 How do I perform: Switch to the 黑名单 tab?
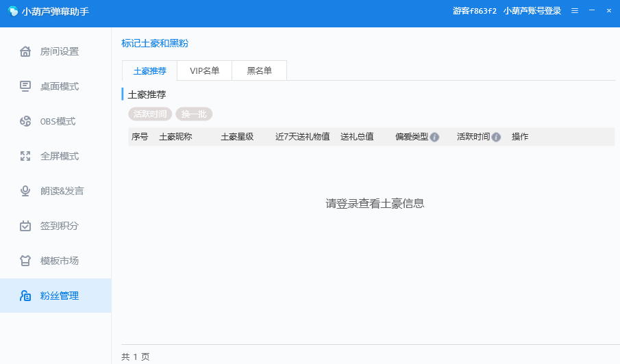pos(259,70)
